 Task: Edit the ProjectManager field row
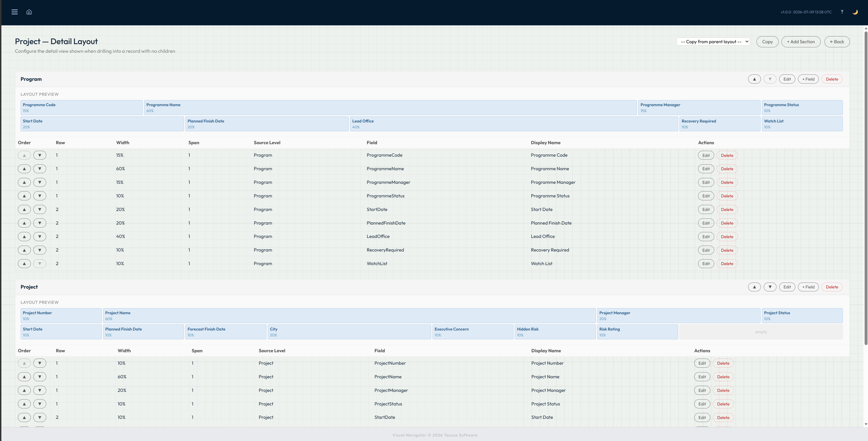[x=702, y=390]
